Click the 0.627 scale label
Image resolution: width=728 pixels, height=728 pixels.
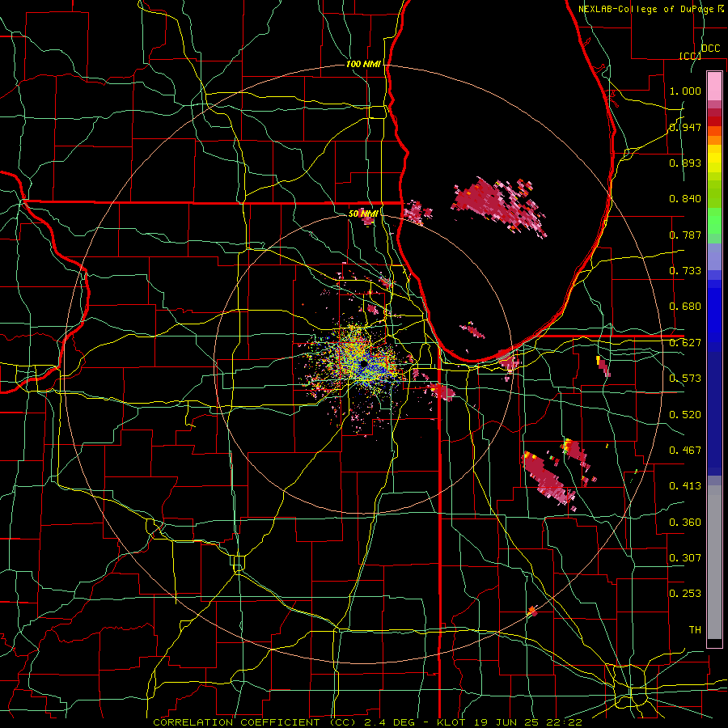685,343
